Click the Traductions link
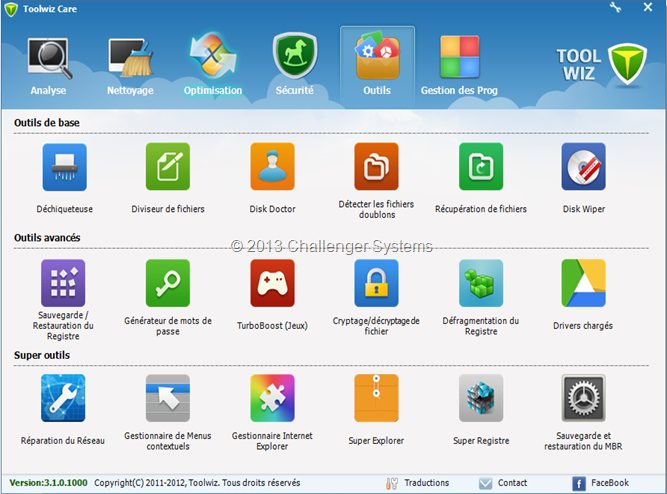 pyautogui.click(x=418, y=483)
